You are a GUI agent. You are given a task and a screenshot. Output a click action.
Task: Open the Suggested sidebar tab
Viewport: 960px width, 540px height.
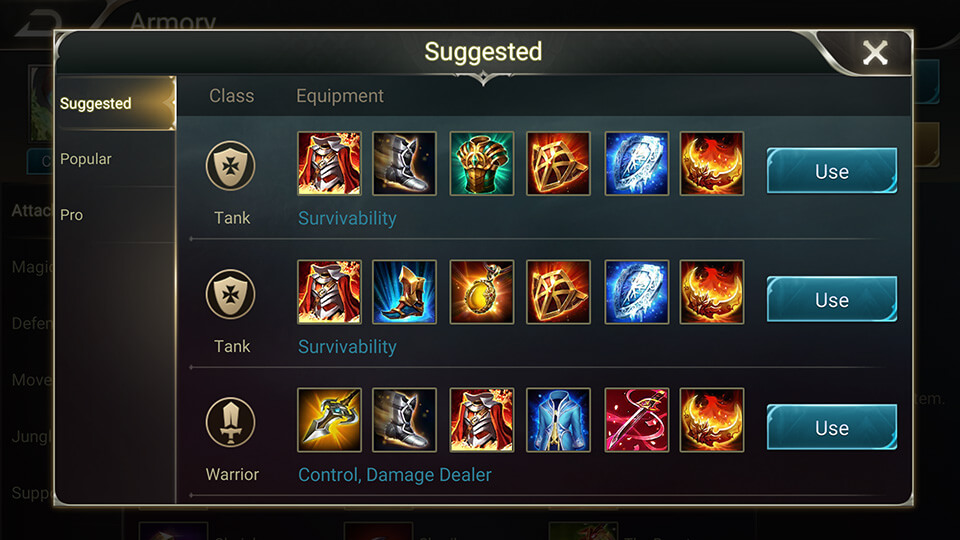(x=115, y=103)
